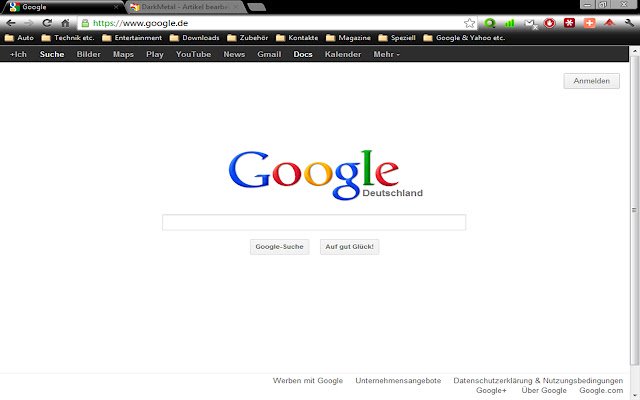Click the scrollbar up arrow
Screen dimensions: 640x400
point(634,51)
